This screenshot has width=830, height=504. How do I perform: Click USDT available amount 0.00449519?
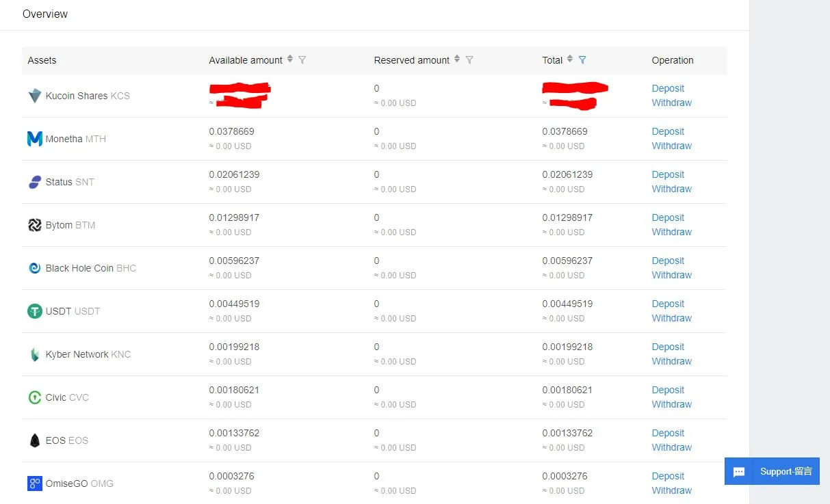[234, 304]
